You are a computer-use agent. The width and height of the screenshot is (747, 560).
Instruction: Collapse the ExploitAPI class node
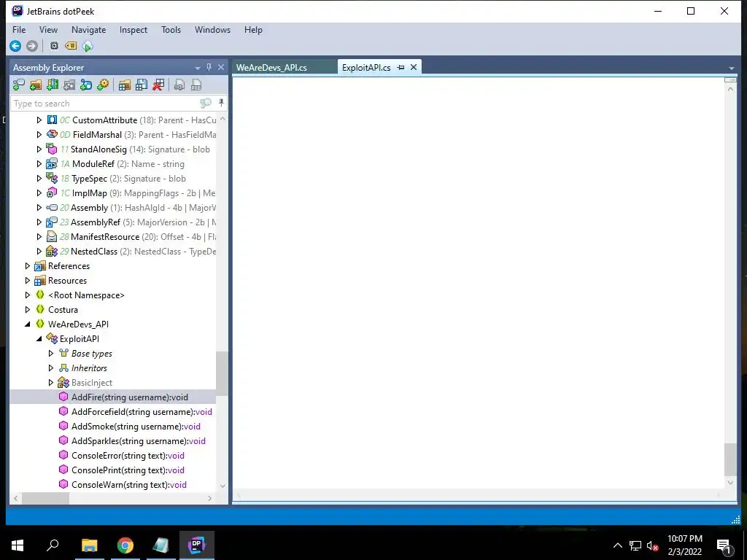click(x=39, y=338)
